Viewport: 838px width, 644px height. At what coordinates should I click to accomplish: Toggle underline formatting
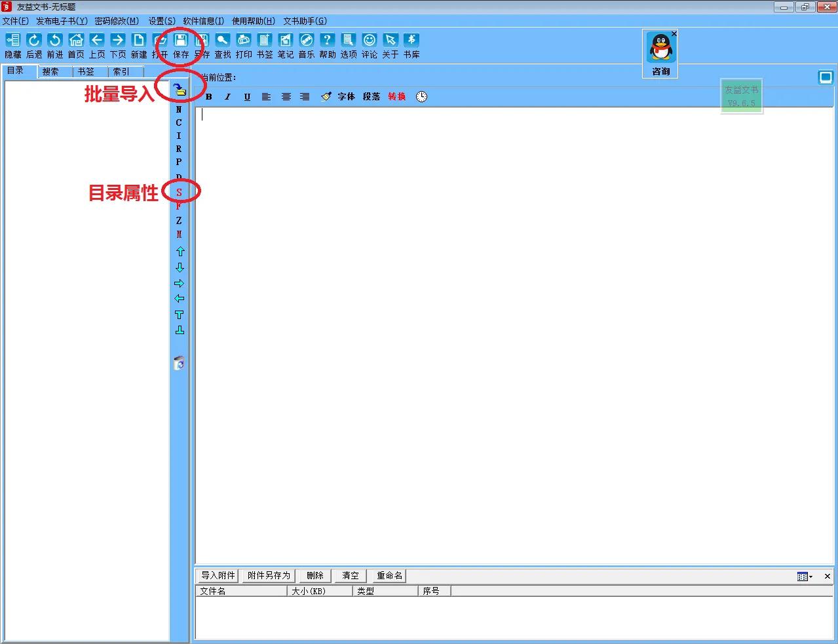tap(247, 97)
